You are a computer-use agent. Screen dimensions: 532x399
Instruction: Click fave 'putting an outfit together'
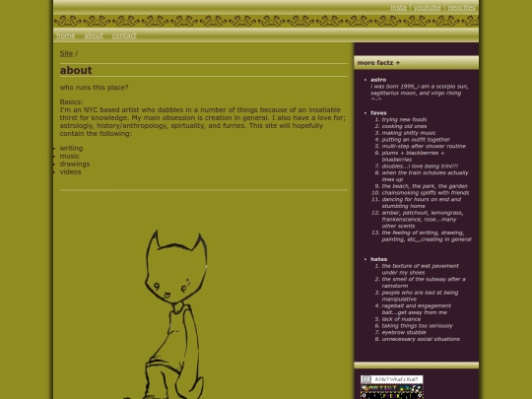pyautogui.click(x=416, y=140)
